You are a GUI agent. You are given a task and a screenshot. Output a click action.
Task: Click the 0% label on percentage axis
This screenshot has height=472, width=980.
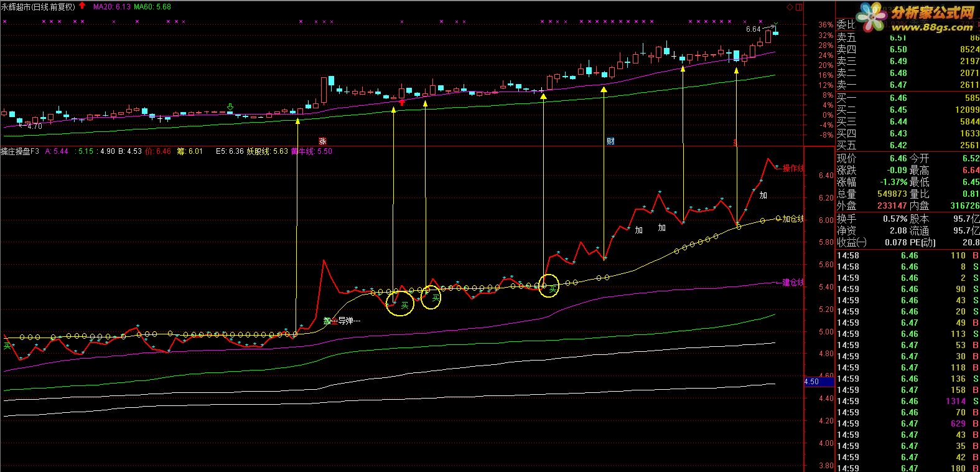828,115
